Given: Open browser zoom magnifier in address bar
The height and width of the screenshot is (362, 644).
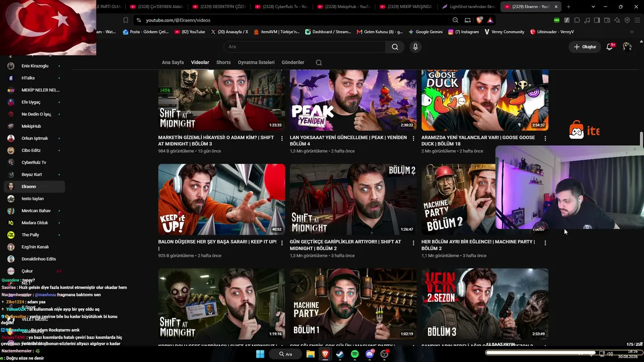Looking at the screenshot, I should [x=455, y=20].
